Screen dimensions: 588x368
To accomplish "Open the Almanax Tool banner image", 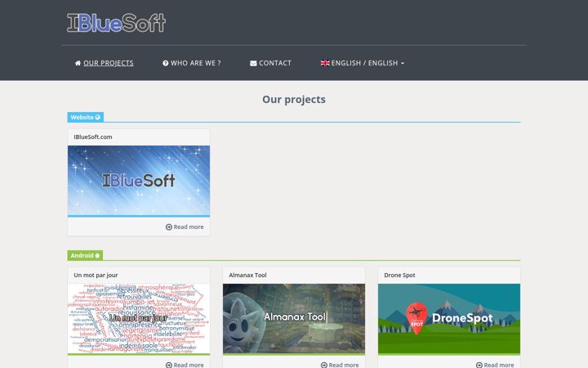I will click(x=294, y=319).
